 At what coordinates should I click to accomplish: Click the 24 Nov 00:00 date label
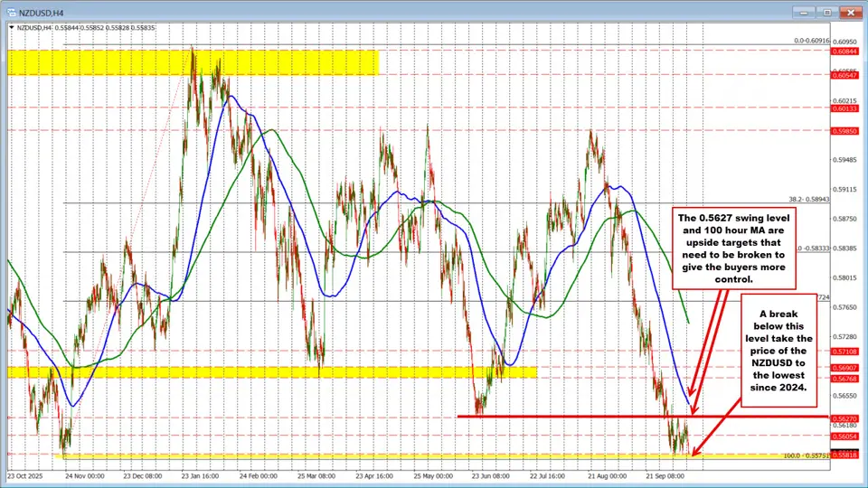click(84, 476)
